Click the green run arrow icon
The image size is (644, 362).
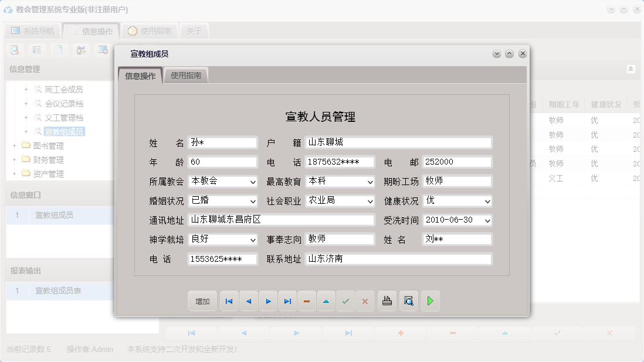point(431,300)
